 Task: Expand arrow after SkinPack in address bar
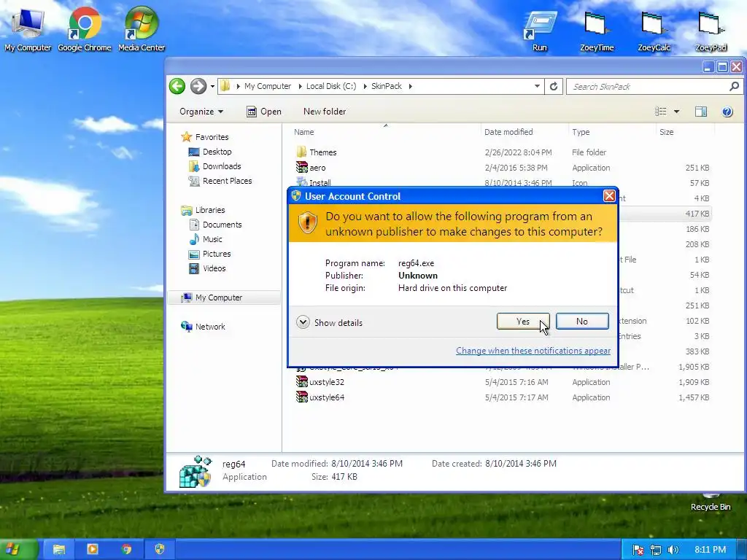tap(410, 86)
